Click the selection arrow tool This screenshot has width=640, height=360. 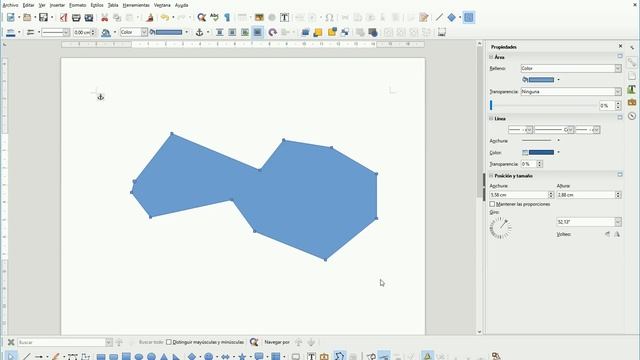11,356
